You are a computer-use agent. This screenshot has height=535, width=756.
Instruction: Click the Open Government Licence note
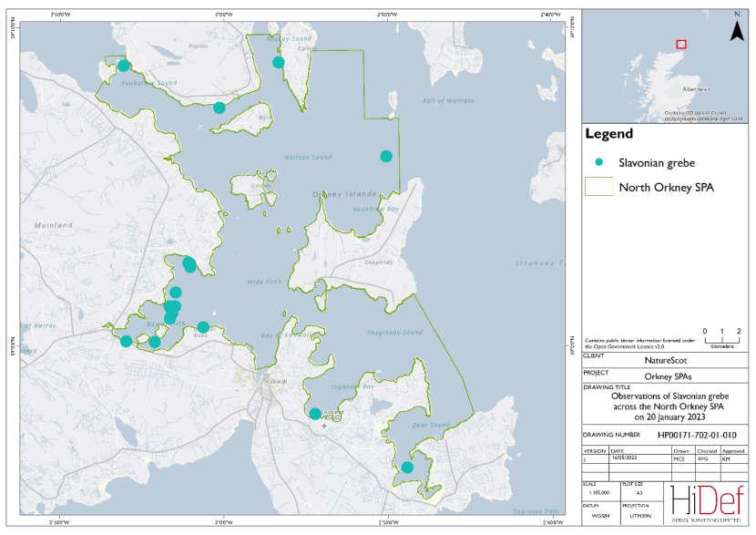coord(639,344)
